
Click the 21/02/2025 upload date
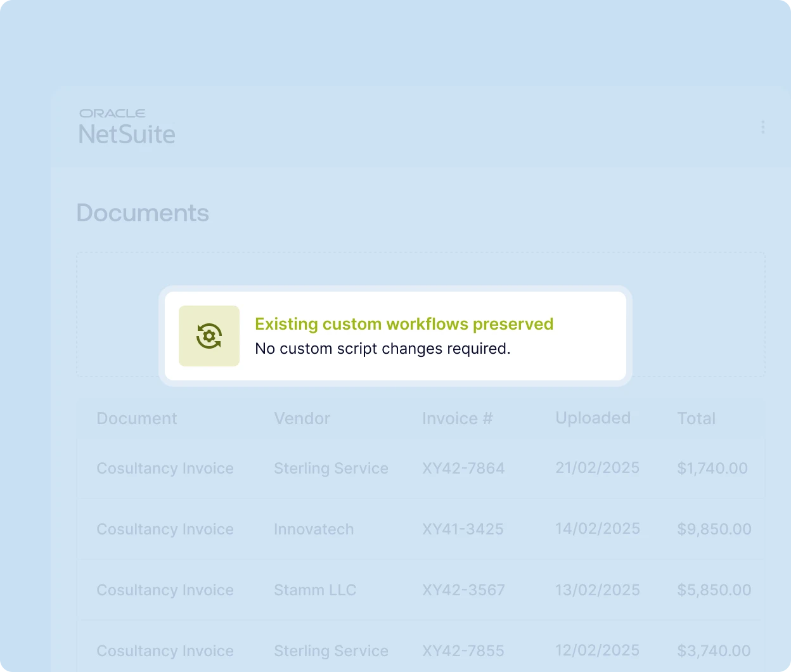pyautogui.click(x=597, y=468)
